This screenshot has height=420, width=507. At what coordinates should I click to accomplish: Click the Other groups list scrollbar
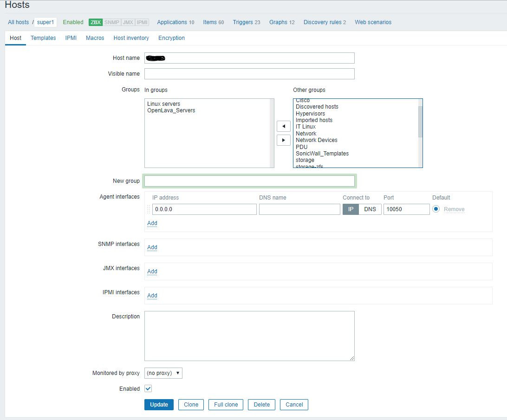(x=420, y=122)
